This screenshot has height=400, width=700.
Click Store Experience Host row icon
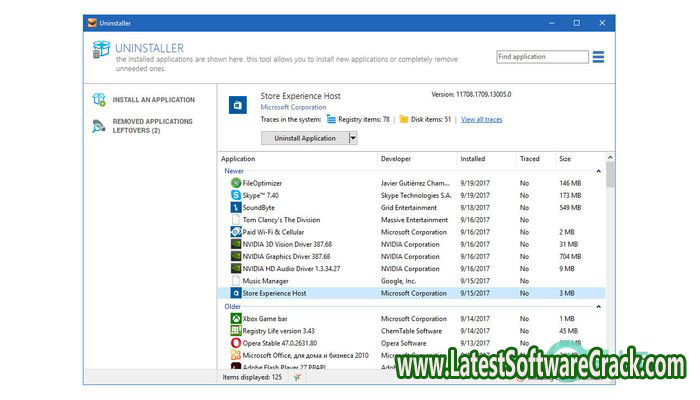pyautogui.click(x=236, y=293)
